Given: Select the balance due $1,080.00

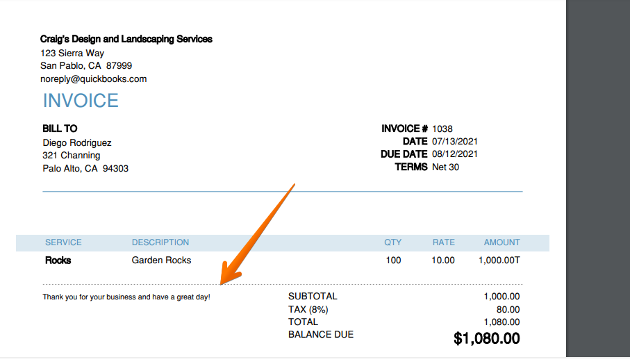Looking at the screenshot, I should [486, 338].
